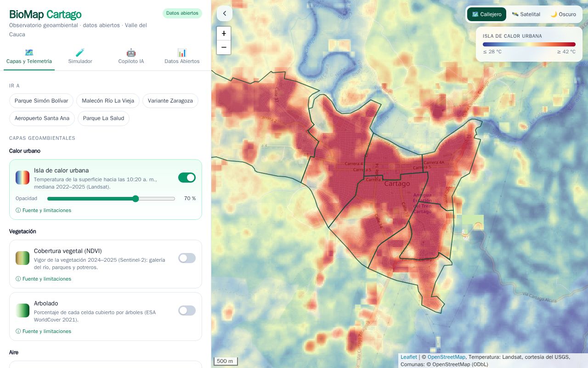Screen dimensions: 588x368
Task: Zoom in on the map
Action: (x=224, y=34)
